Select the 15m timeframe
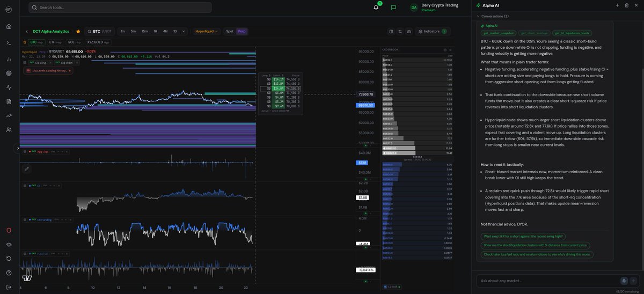The image size is (644, 294). click(x=144, y=31)
